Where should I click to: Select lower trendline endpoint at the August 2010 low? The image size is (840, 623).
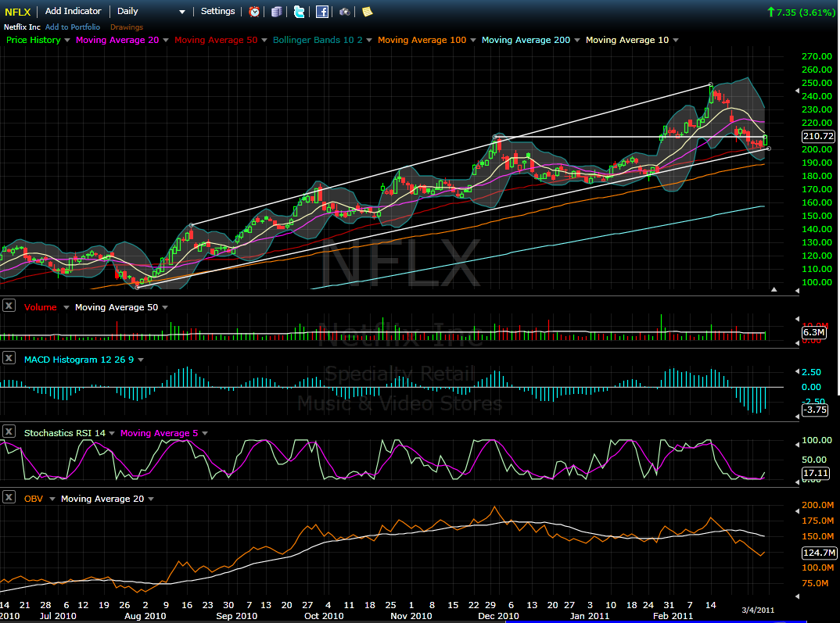click(137, 288)
